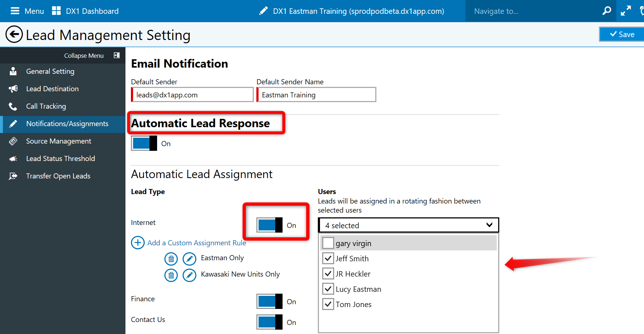644x334 pixels.
Task: Click Add a Custom Assignment Rule link
Action: click(x=197, y=243)
